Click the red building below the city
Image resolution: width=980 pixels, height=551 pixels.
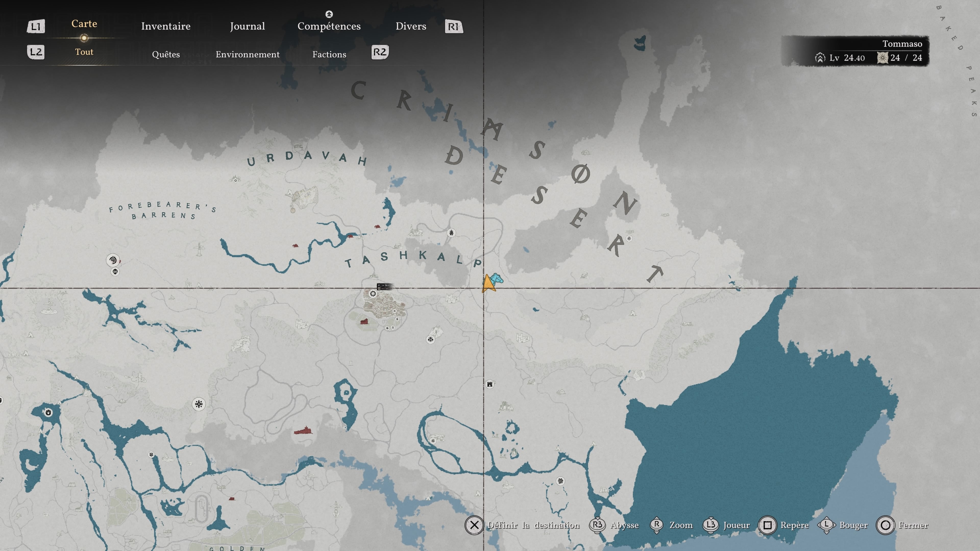click(x=364, y=322)
